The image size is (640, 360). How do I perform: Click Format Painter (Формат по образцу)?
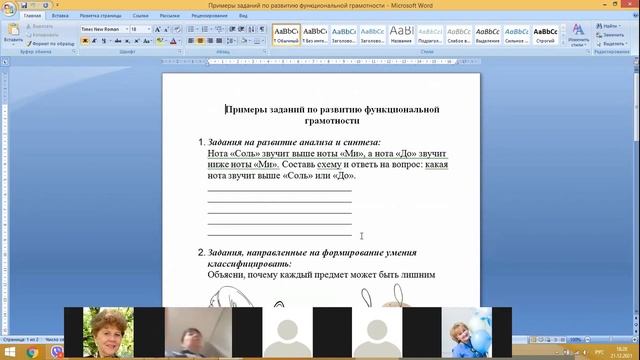[x=51, y=44]
